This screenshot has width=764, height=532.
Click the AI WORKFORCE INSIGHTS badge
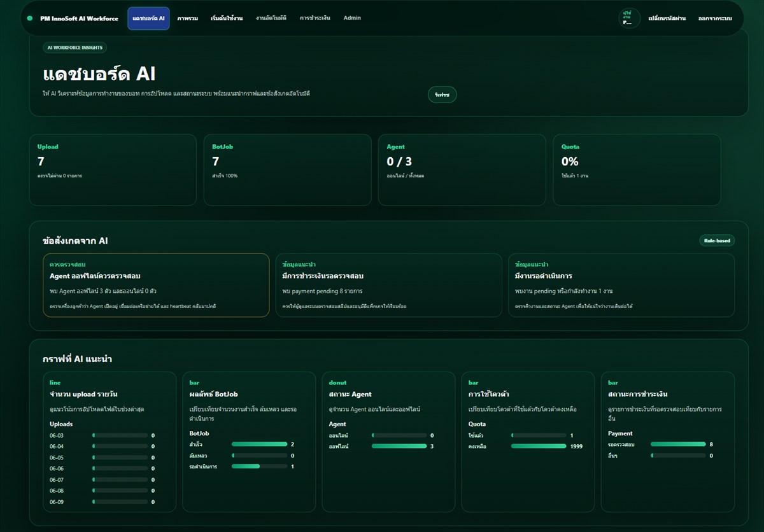pos(74,47)
